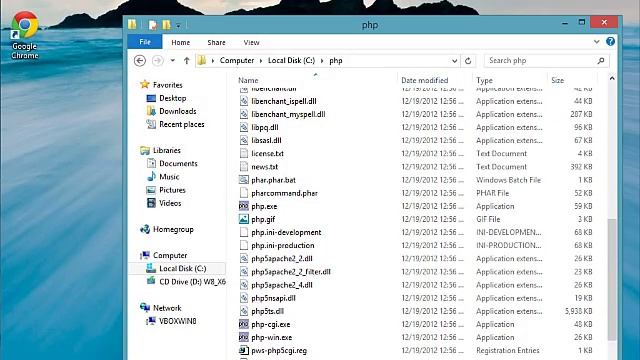The height and width of the screenshot is (360, 640).
Task: Click the Back navigation arrow
Action: (x=140, y=61)
